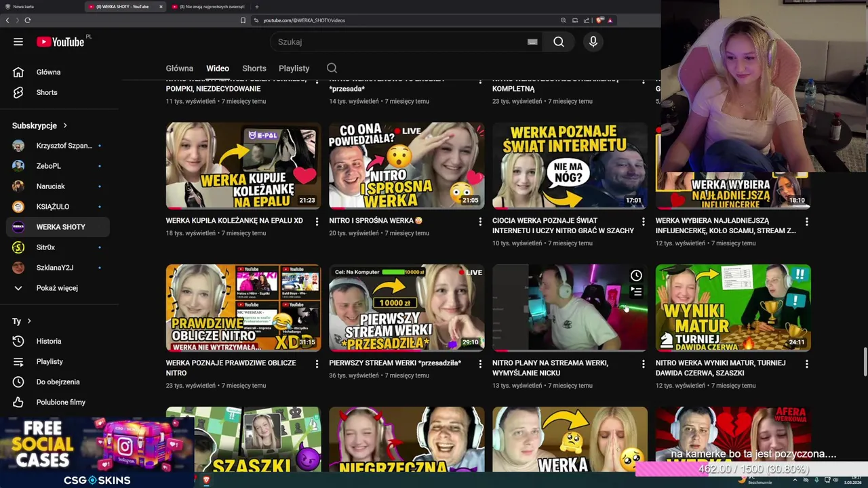The width and height of the screenshot is (868, 488).
Task: Play the ŚWIAT INTERNETU thumbnail video
Action: pyautogui.click(x=570, y=165)
